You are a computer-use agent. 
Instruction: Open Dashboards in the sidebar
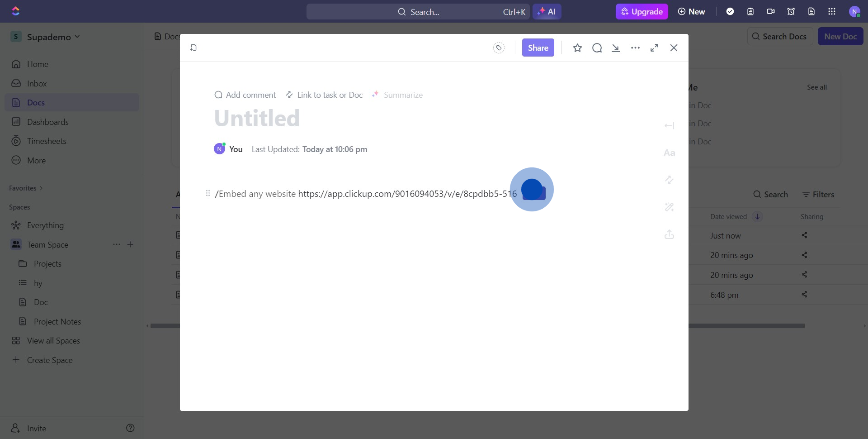point(47,122)
